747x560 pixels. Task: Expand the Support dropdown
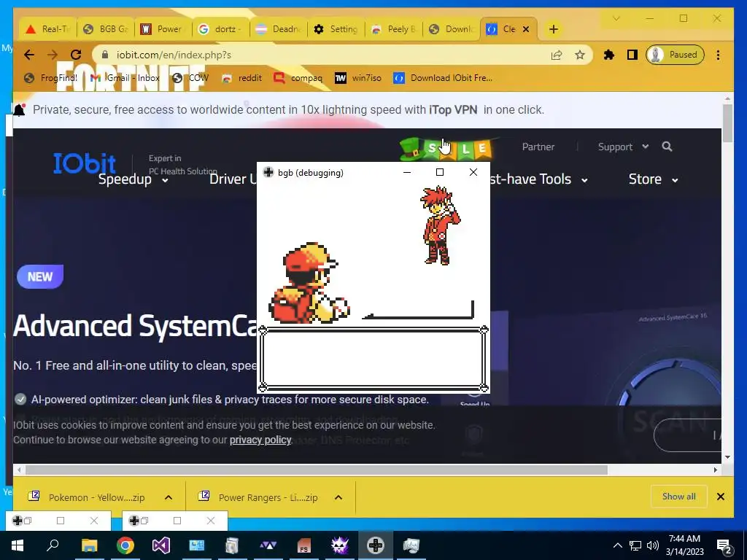coord(623,147)
